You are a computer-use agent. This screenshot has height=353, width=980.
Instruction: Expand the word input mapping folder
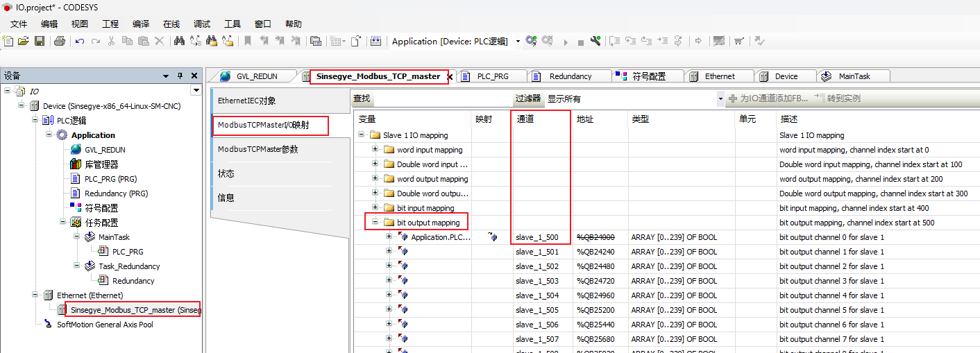tap(375, 150)
